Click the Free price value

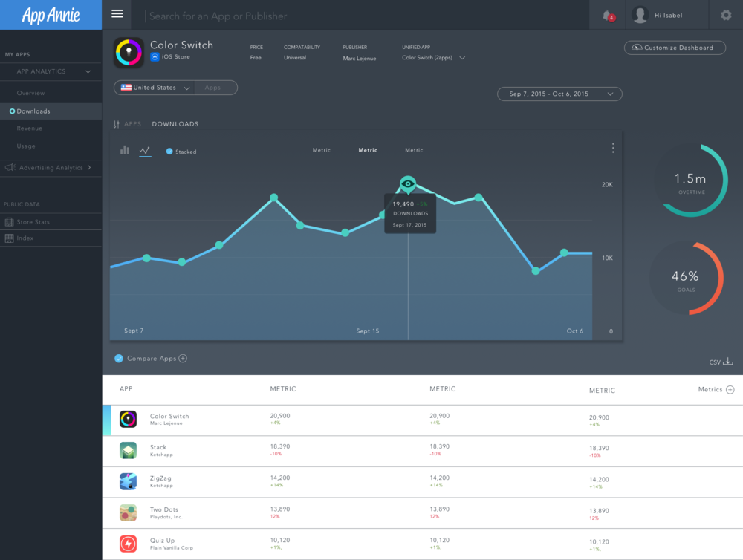(256, 58)
